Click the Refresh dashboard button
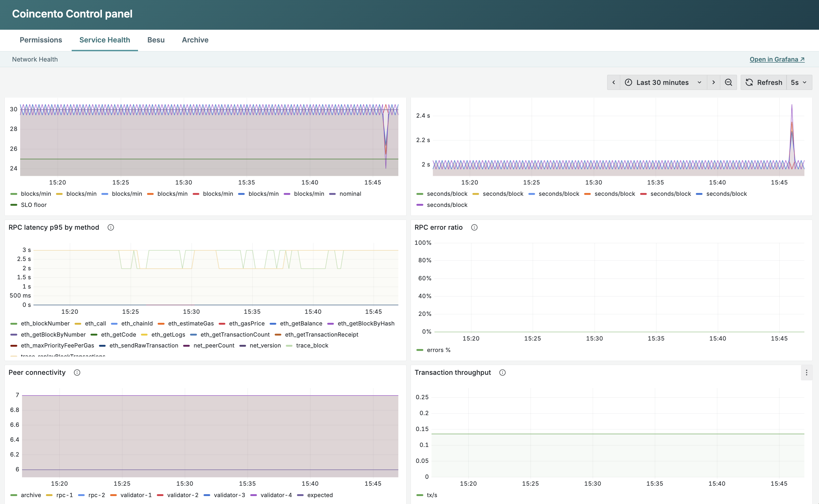 point(764,82)
